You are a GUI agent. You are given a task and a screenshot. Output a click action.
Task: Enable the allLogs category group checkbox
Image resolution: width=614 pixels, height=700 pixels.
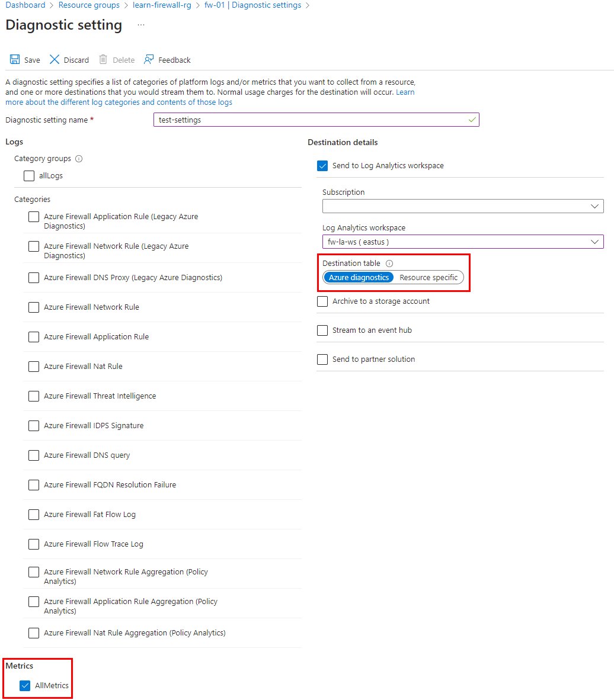29,175
